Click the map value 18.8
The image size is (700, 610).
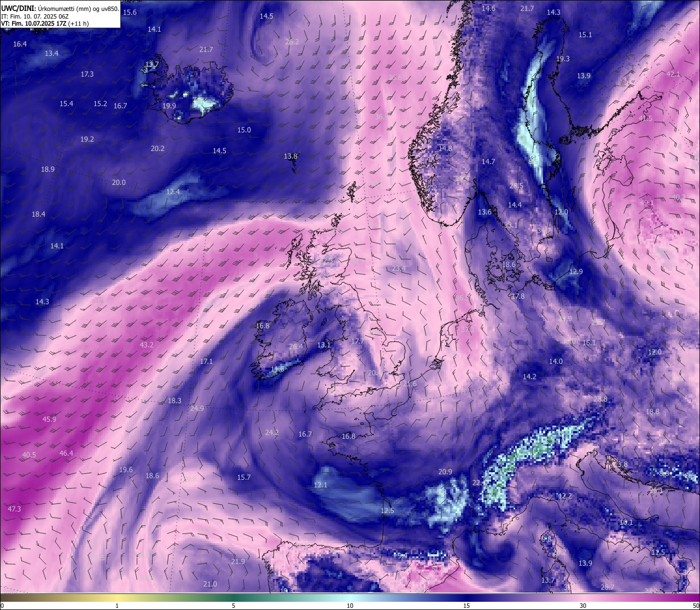652,411
